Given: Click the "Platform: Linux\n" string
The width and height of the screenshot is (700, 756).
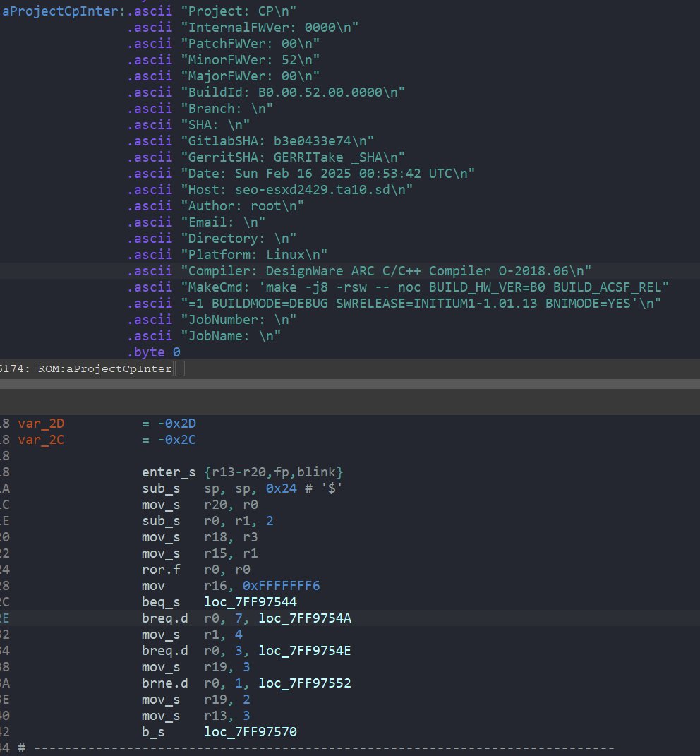Looking at the screenshot, I should tap(254, 255).
